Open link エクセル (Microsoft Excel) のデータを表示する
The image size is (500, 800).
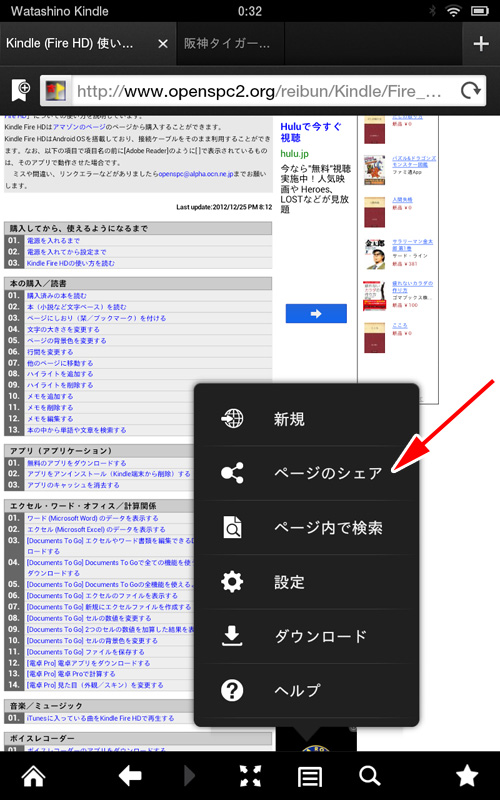pyautogui.click(x=96, y=530)
